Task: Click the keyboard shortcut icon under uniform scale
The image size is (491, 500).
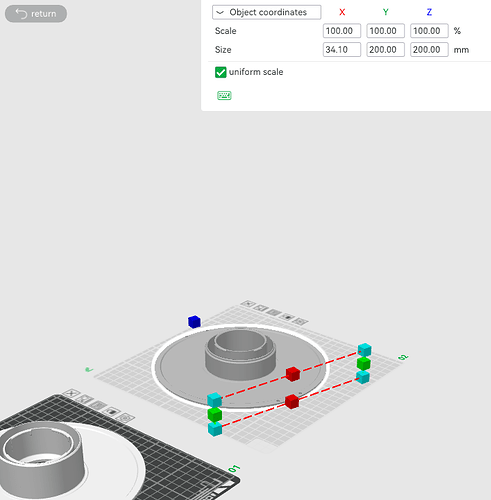Action: tap(224, 96)
